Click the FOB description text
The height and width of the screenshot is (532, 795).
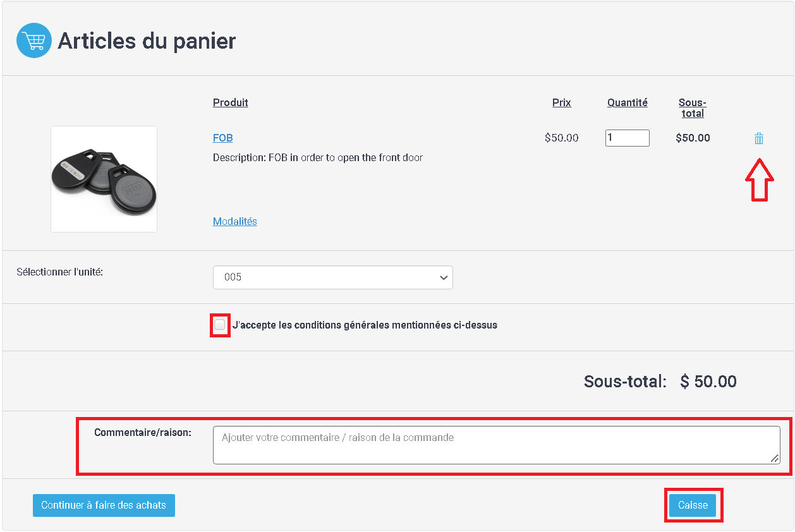318,157
